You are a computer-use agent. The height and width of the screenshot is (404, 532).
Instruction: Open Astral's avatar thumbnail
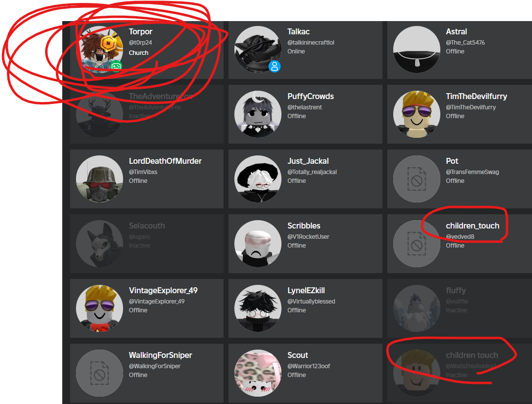[417, 50]
